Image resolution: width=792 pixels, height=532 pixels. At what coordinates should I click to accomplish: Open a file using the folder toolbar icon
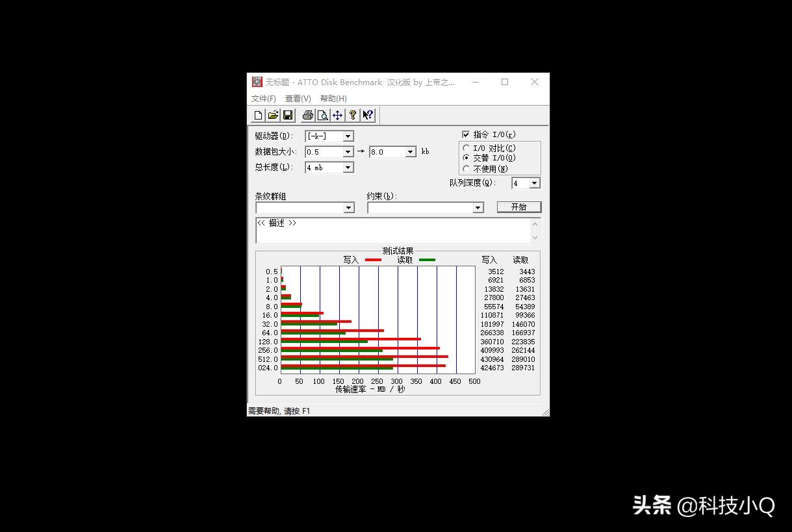273,115
